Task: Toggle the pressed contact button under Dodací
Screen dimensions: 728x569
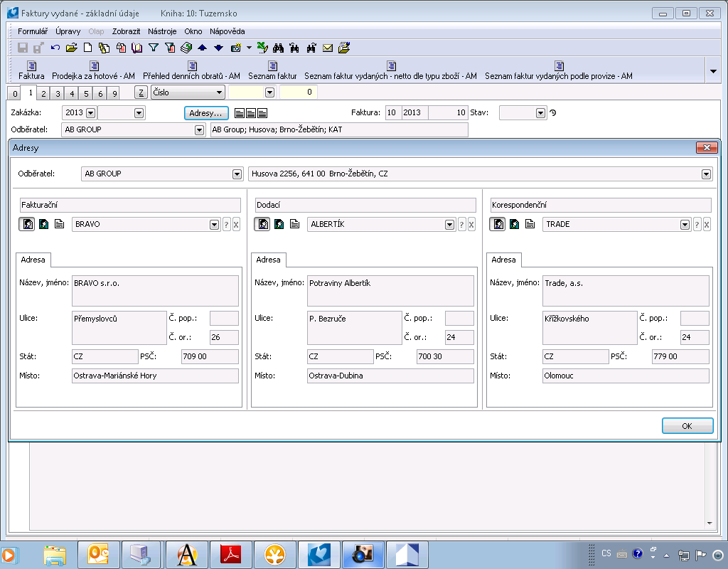Action: [262, 224]
